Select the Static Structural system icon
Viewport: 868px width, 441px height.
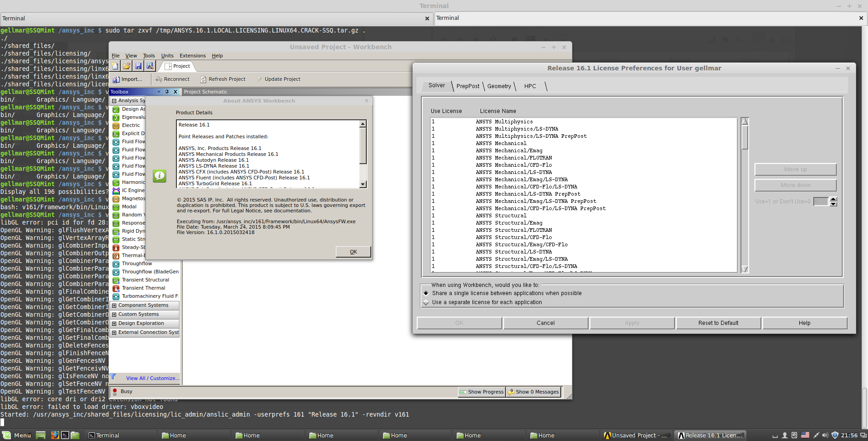point(116,239)
